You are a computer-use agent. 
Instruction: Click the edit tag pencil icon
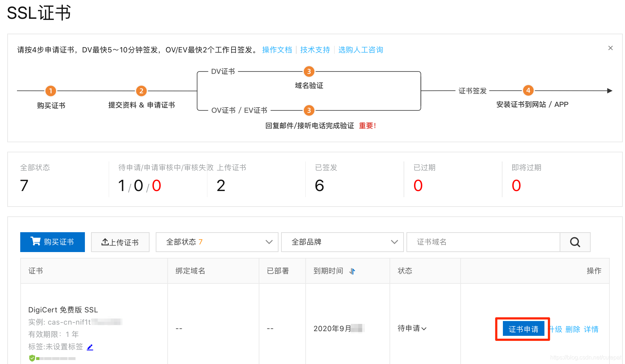point(90,347)
